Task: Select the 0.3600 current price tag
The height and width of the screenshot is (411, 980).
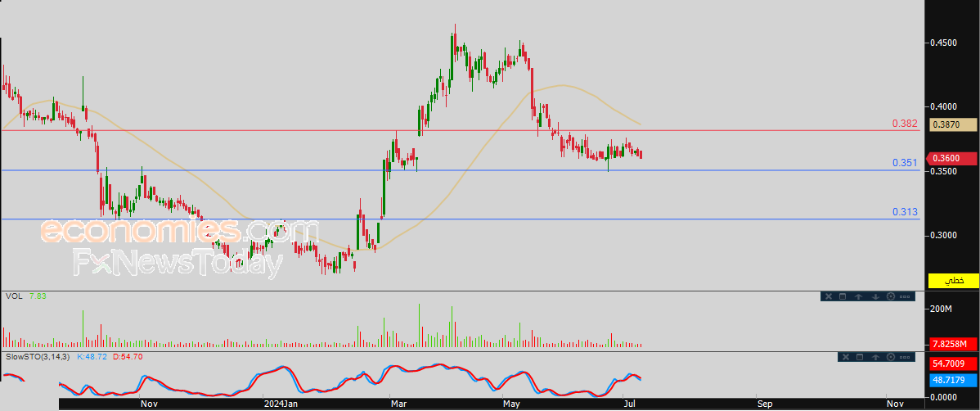Action: 953,158
